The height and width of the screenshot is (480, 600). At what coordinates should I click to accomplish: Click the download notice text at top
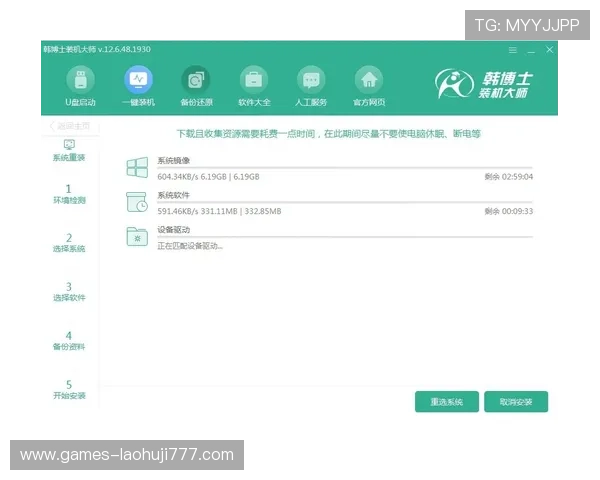tap(328, 134)
